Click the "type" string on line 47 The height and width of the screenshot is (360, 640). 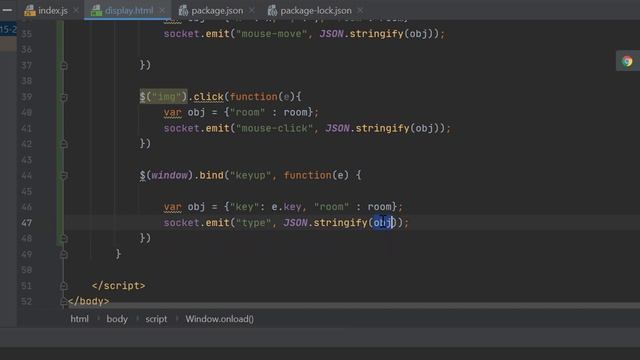point(253,223)
